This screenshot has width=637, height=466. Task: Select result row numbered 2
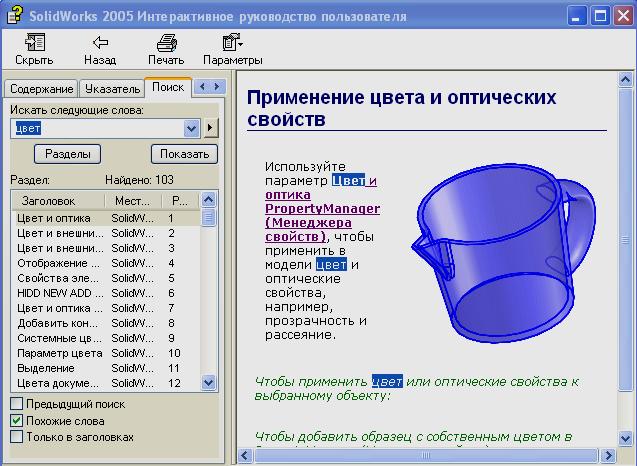(x=106, y=233)
